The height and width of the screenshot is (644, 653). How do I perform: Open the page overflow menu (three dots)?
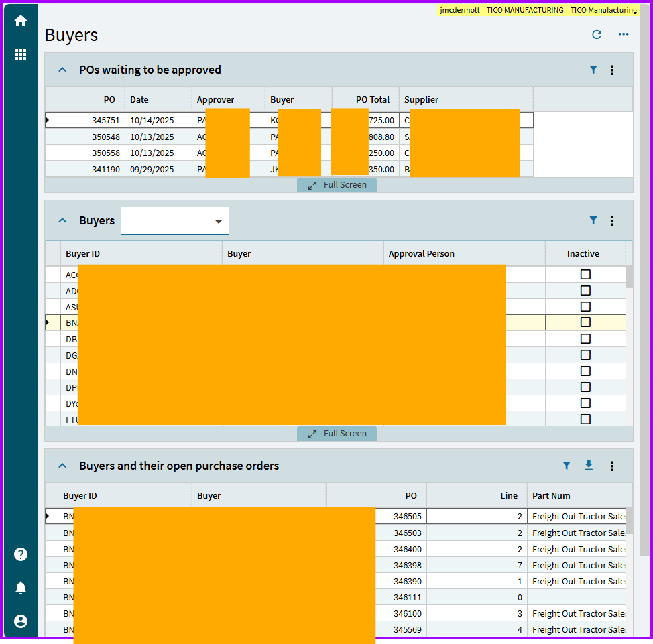pyautogui.click(x=624, y=35)
